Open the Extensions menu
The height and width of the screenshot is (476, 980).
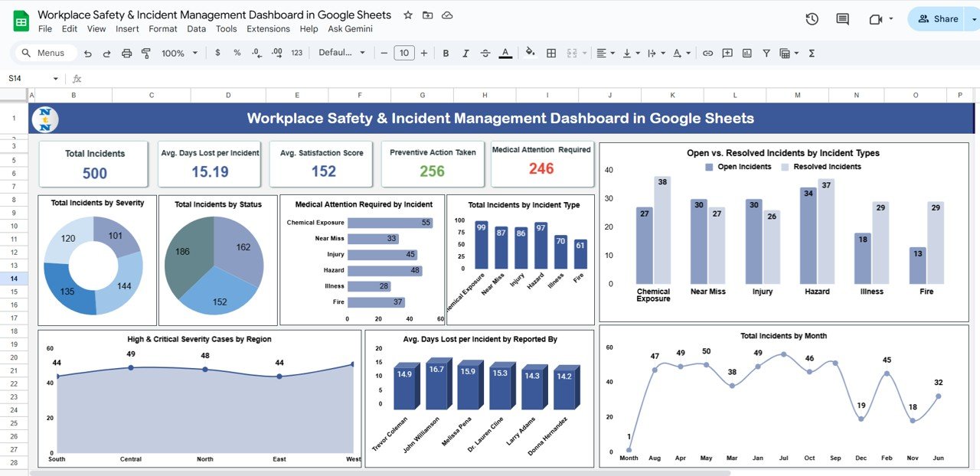coord(268,28)
